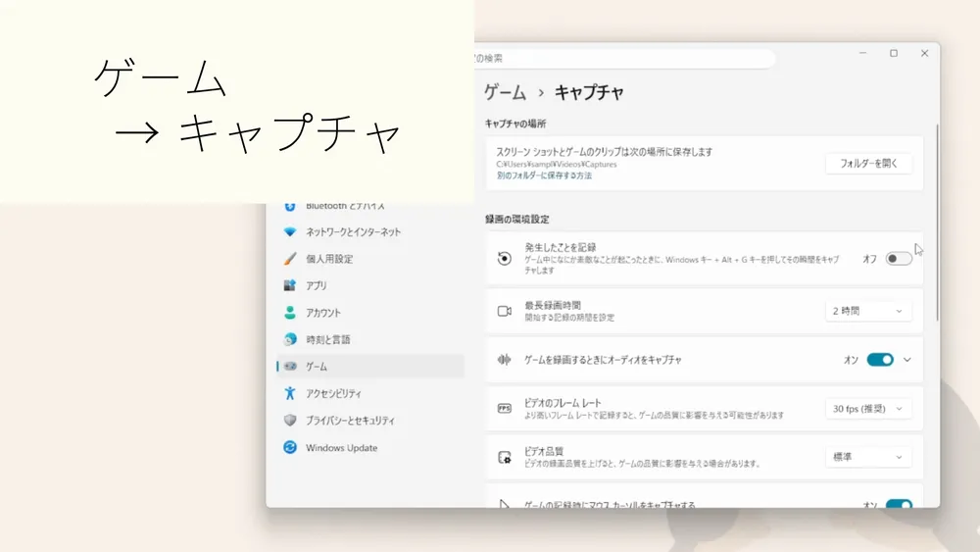
Task: Click the Bluetooth and devices sidebar icon
Action: [x=289, y=207]
